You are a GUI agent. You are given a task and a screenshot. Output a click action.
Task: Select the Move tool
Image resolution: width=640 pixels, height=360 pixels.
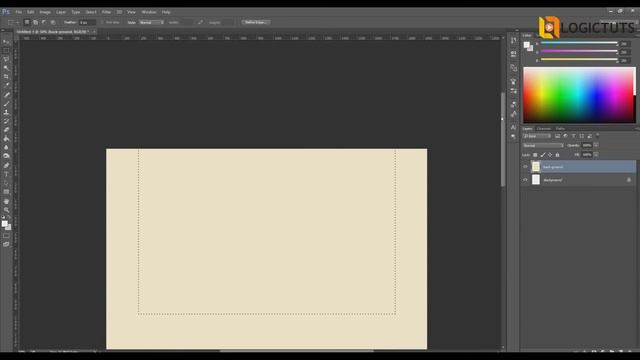6,42
